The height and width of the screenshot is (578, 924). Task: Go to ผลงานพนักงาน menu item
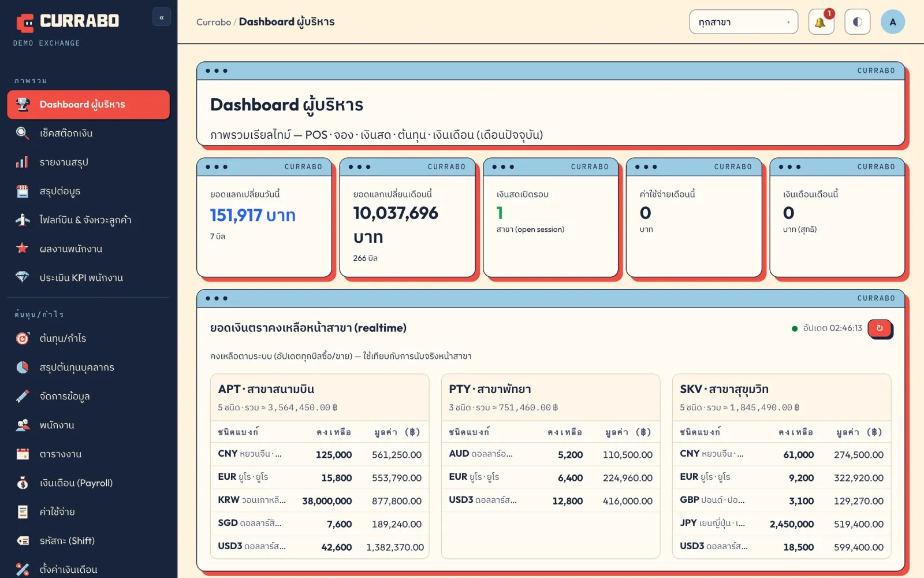click(x=88, y=249)
